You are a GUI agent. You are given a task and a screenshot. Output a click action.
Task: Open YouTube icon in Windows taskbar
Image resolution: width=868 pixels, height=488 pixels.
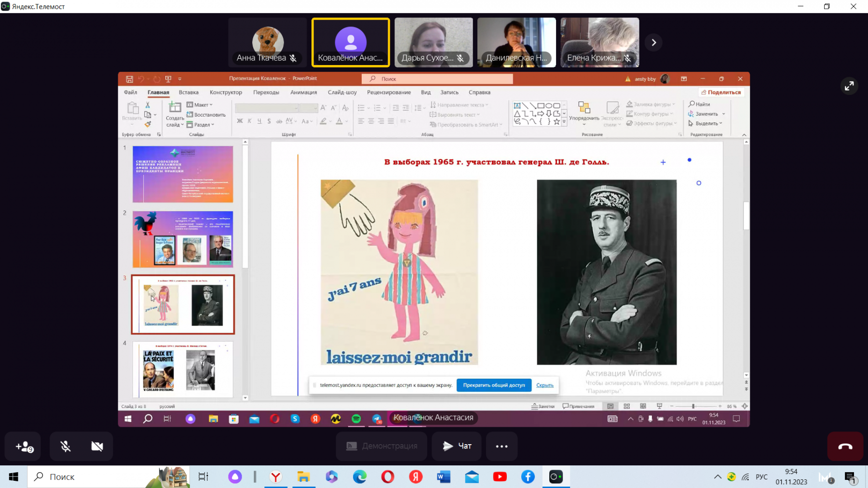coord(500,477)
